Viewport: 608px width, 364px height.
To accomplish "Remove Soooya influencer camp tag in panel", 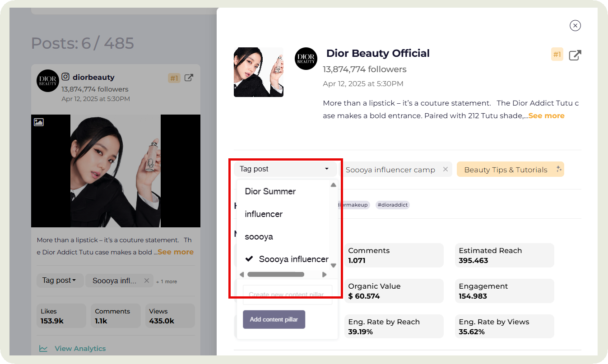I will pos(445,170).
